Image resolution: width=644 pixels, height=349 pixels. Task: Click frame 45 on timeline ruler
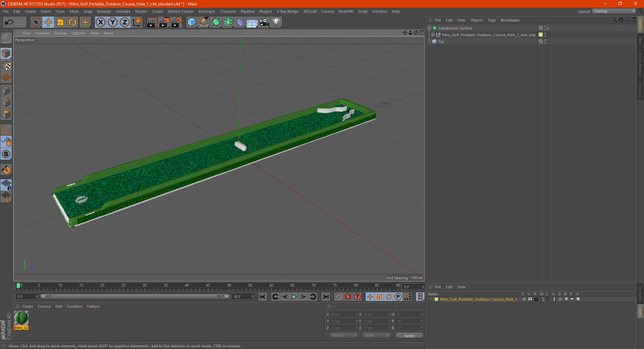point(208,286)
